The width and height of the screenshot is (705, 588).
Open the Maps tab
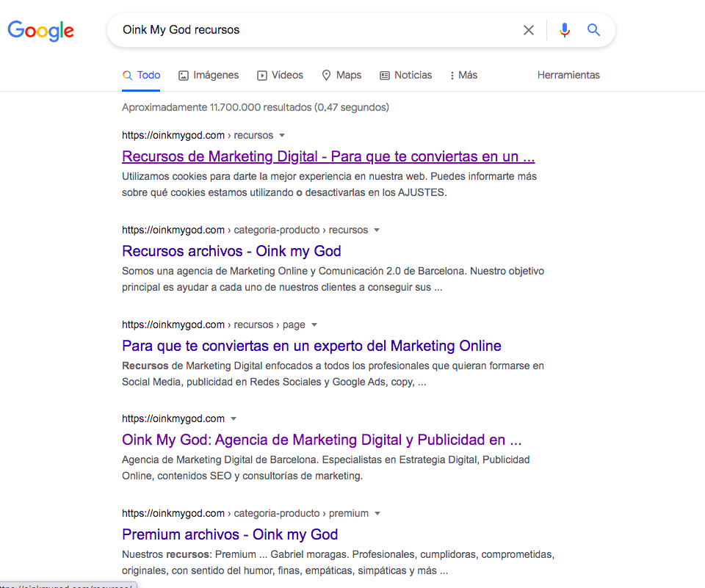coord(341,75)
